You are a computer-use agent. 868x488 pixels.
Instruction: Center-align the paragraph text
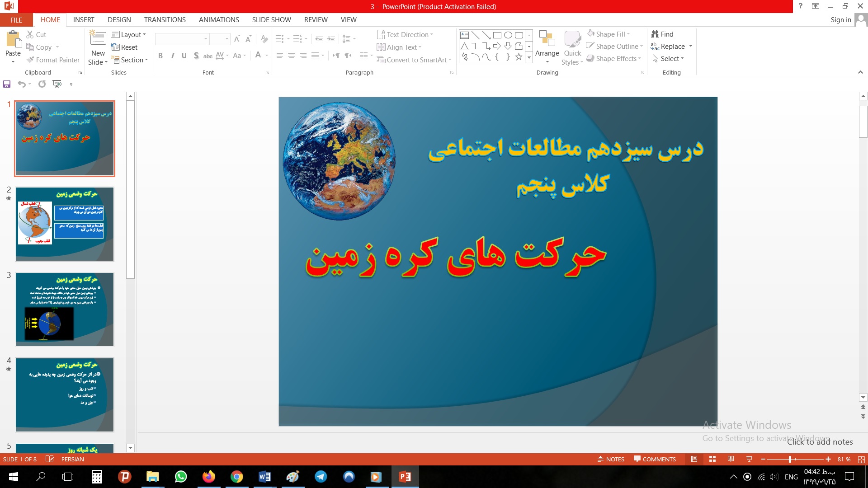click(291, 56)
